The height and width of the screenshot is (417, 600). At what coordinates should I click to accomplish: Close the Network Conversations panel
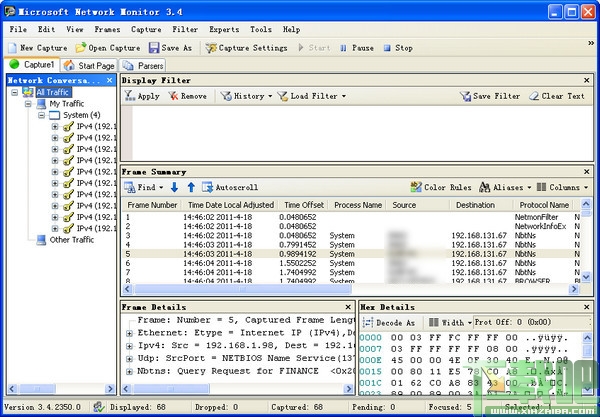109,80
